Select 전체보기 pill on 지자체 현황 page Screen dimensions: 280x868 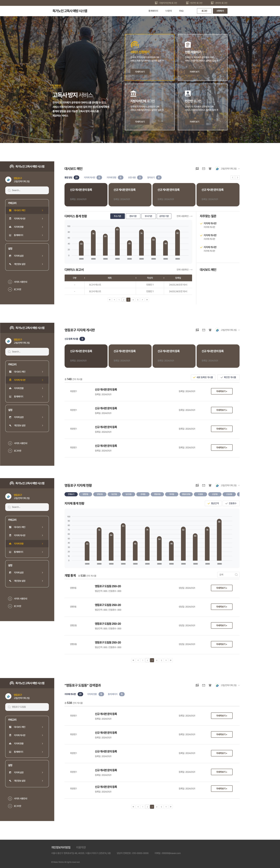pos(71,494)
